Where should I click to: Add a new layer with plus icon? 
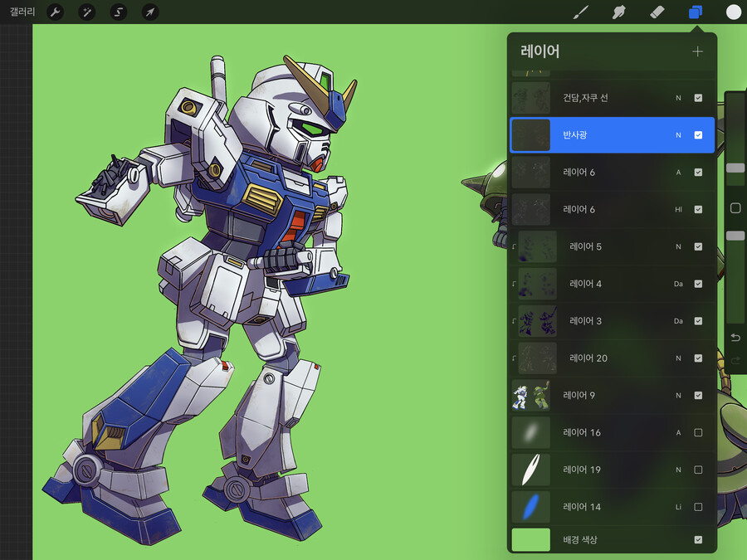[697, 51]
